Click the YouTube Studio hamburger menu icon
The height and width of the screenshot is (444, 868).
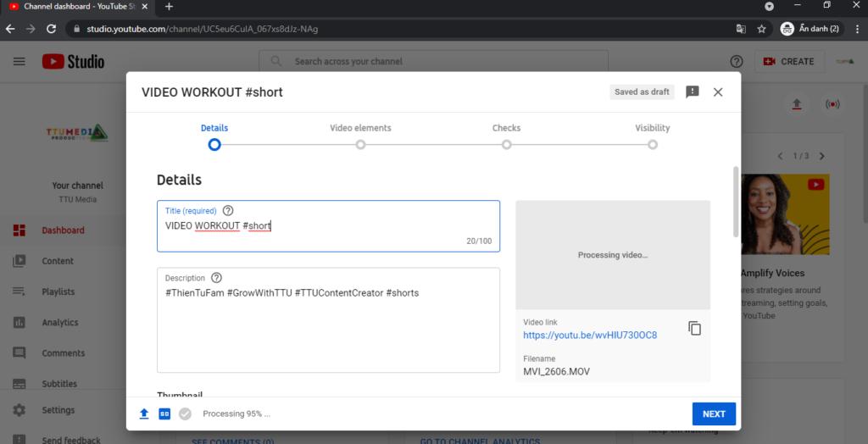tap(19, 61)
